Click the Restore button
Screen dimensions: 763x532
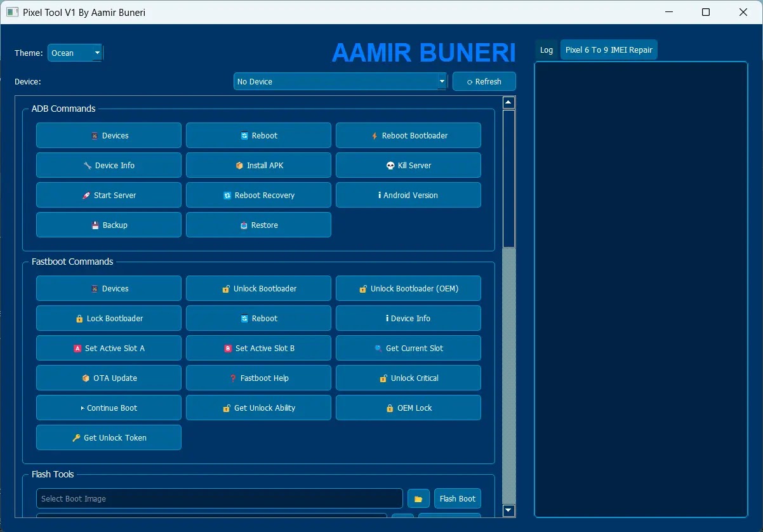tap(258, 225)
